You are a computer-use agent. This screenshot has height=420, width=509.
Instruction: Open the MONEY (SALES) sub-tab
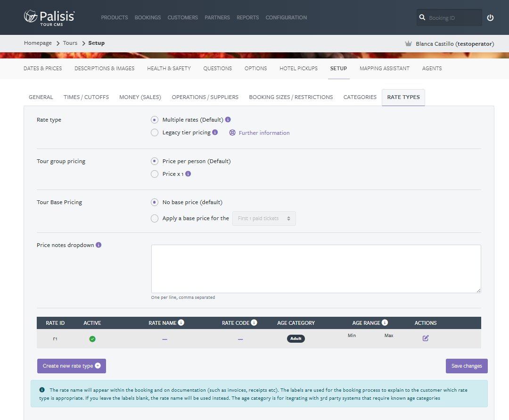(140, 97)
